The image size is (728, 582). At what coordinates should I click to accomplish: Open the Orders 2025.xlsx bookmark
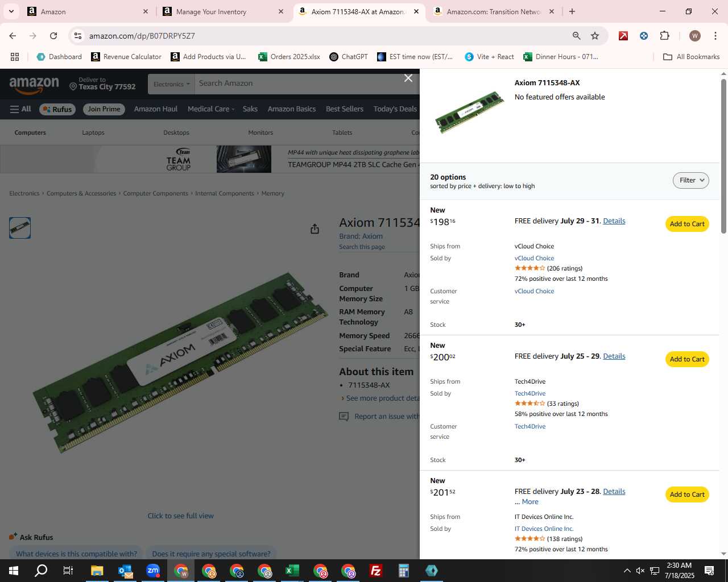(x=289, y=57)
